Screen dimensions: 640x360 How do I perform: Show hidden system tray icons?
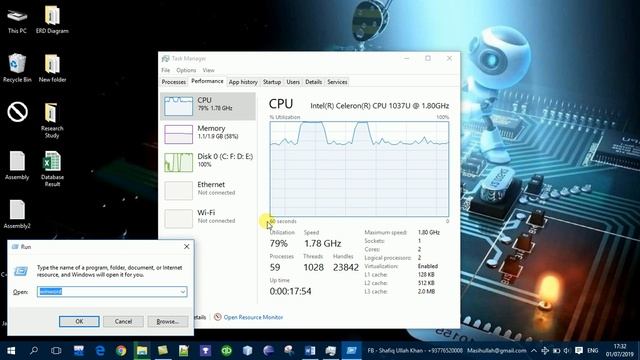point(533,351)
